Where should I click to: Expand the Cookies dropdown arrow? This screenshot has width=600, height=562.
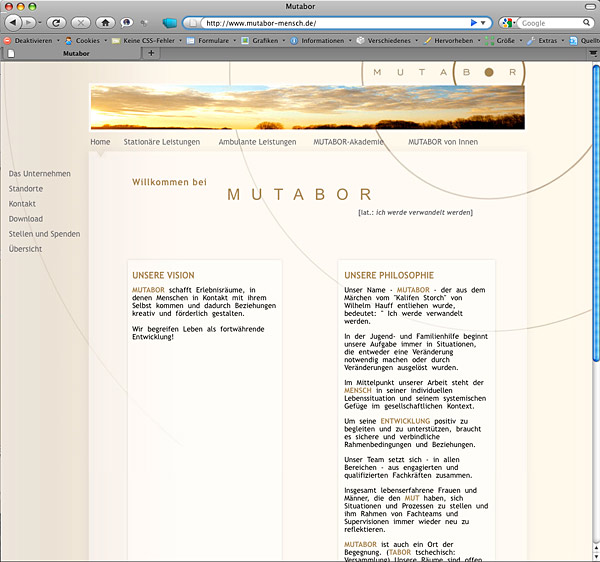[106, 41]
